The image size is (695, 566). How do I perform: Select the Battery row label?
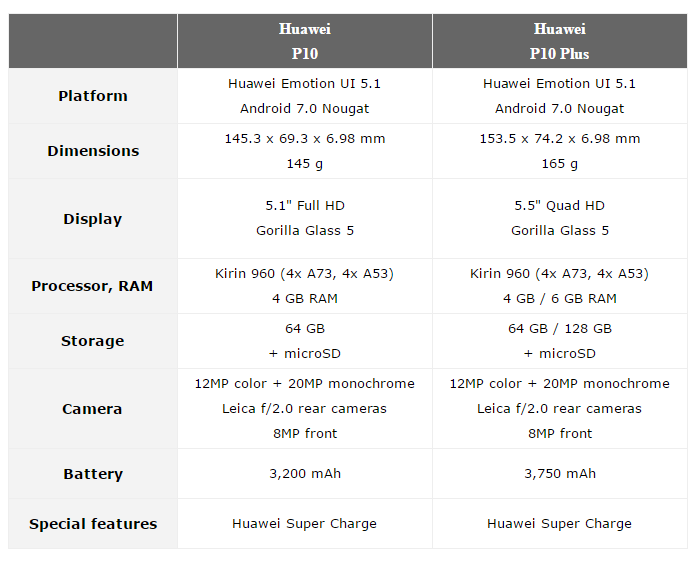pos(93,474)
